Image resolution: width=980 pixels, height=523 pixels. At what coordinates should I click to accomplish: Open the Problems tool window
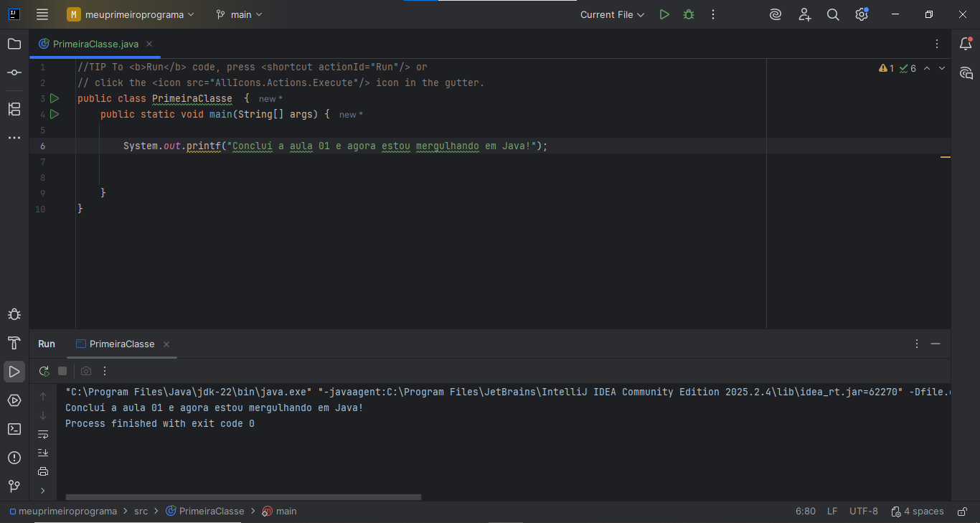pyautogui.click(x=14, y=458)
